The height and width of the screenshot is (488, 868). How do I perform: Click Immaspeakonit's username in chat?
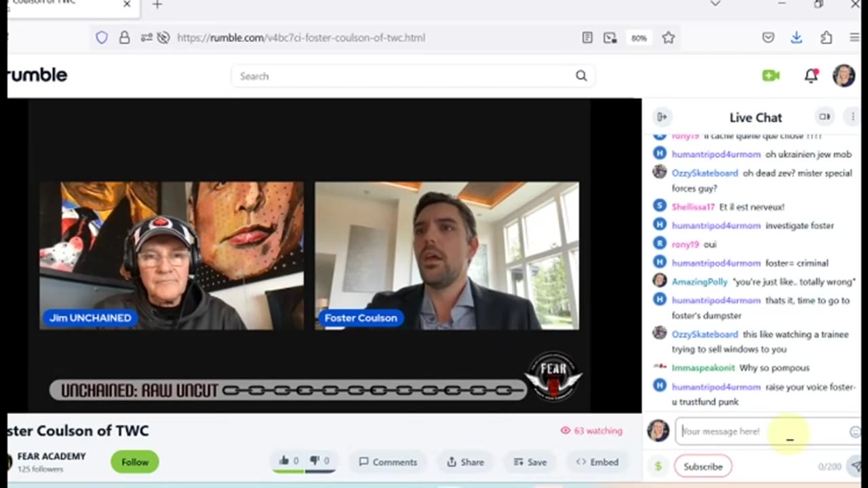click(703, 367)
